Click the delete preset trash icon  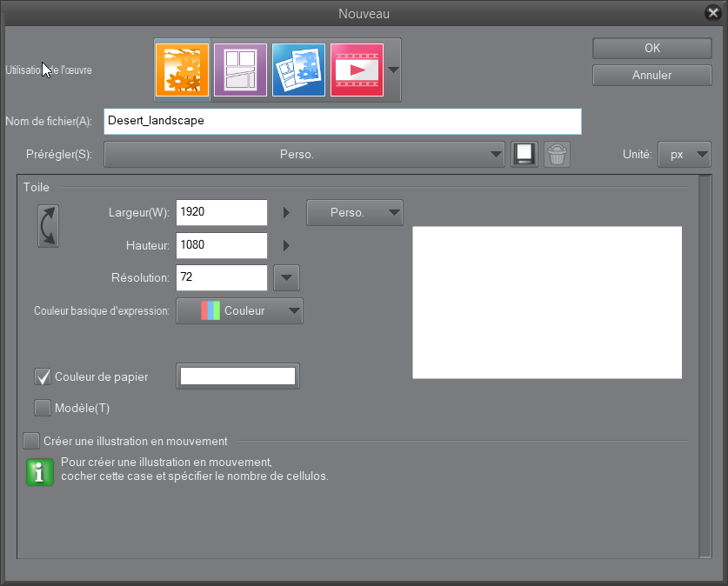click(557, 154)
